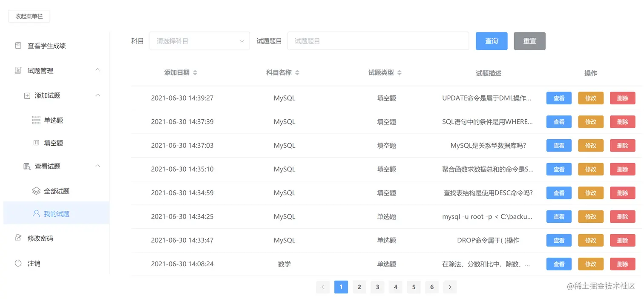Collapse the 添加试题 submenu chevron
This screenshot has height=299, width=644.
tap(98, 95)
